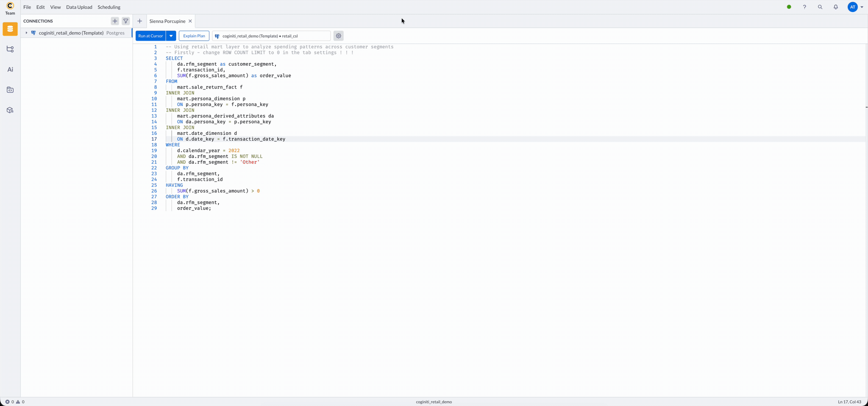Open the Data Upload menu
Image resolution: width=868 pixels, height=406 pixels.
[x=79, y=7]
